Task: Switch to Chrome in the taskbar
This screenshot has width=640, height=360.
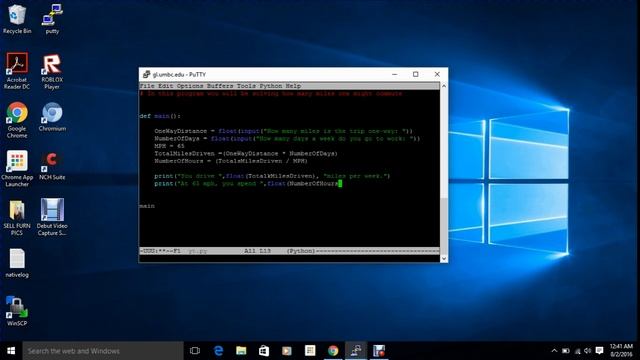Action: tap(333, 351)
